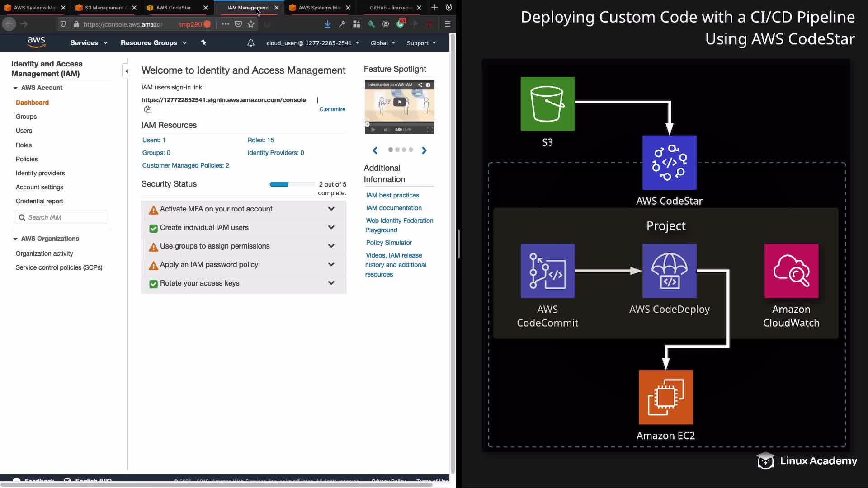
Task: Click the pin shortcut icon in navbar
Action: click(203, 42)
